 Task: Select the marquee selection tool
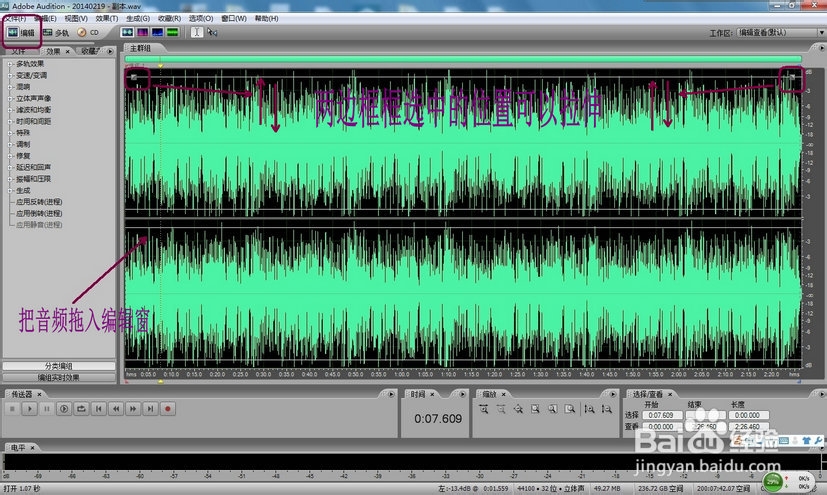212,32
